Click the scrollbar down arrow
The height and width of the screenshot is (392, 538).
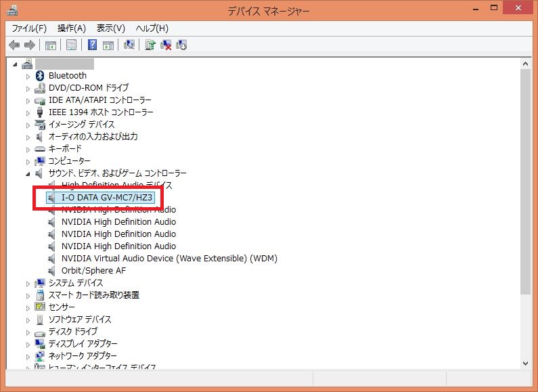tap(525, 363)
